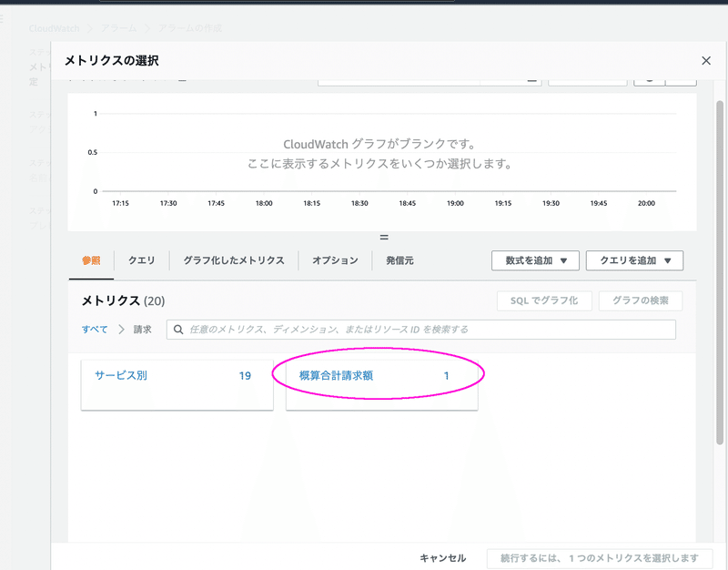Click the search magnifier icon
The width and height of the screenshot is (728, 570).
[178, 330]
